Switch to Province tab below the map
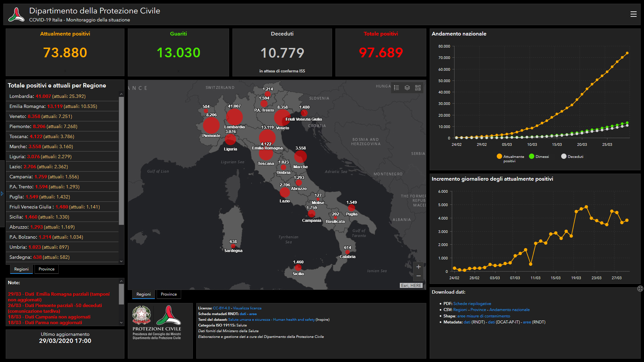 [x=169, y=294]
